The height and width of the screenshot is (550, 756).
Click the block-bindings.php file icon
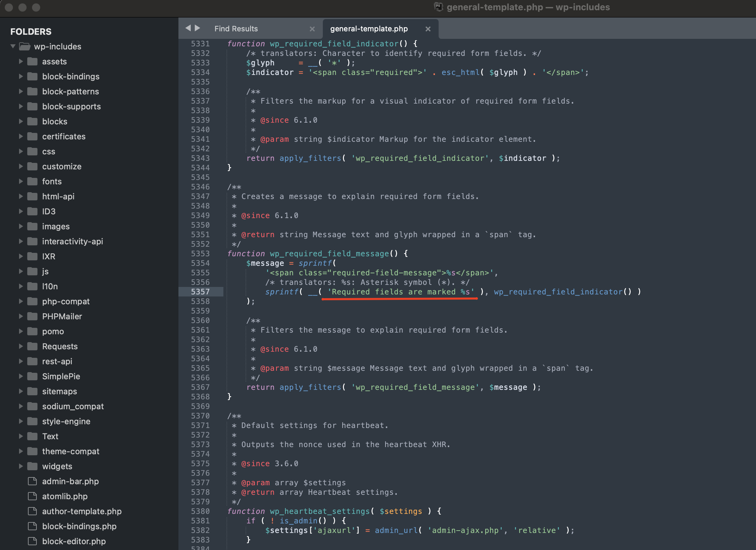(x=32, y=526)
